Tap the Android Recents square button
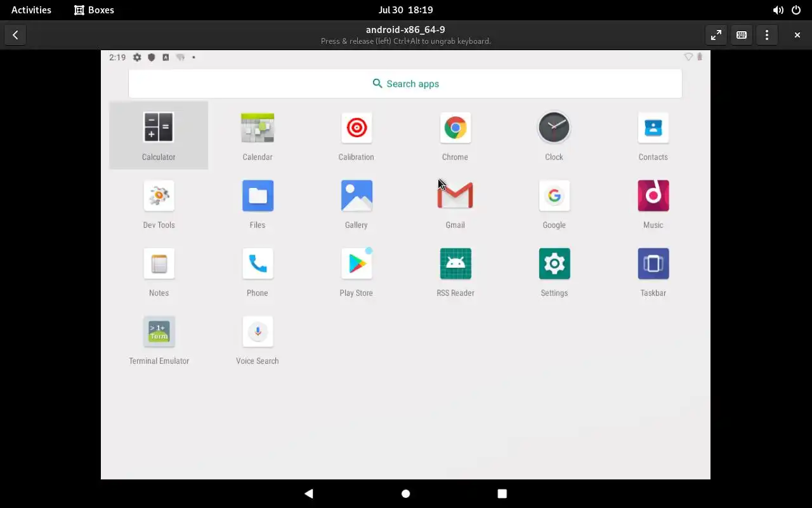The width and height of the screenshot is (812, 508). click(x=502, y=493)
